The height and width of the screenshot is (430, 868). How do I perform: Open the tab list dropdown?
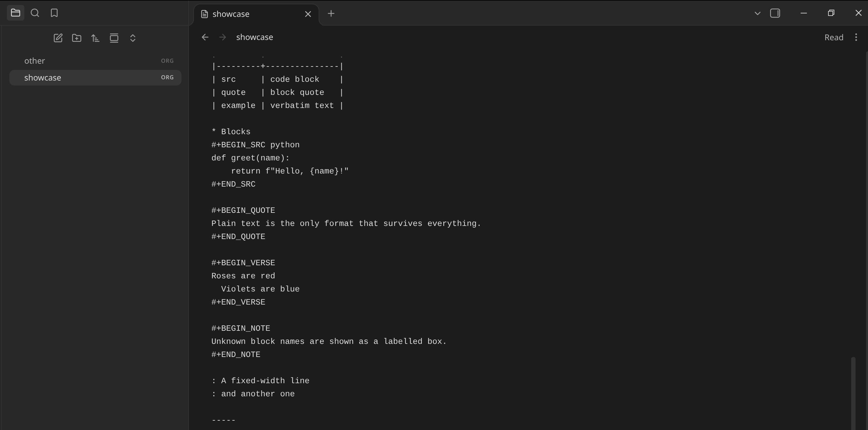click(757, 13)
